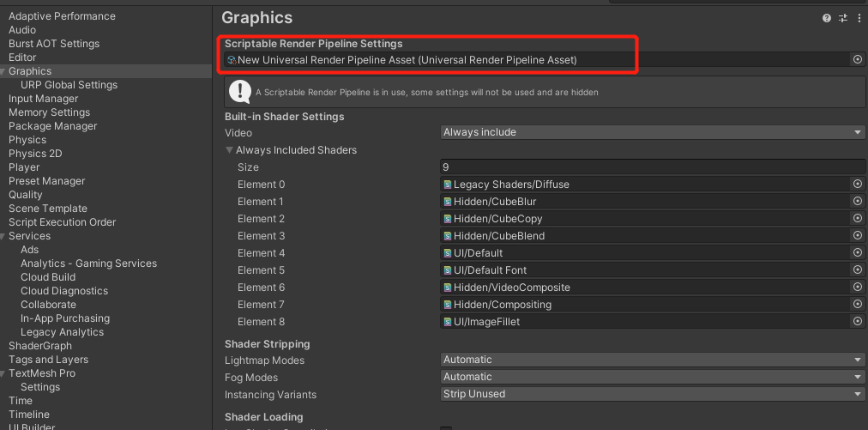Open object picker for Hidden/Compositing shader
Screen dimensions: 868x430
(x=858, y=304)
